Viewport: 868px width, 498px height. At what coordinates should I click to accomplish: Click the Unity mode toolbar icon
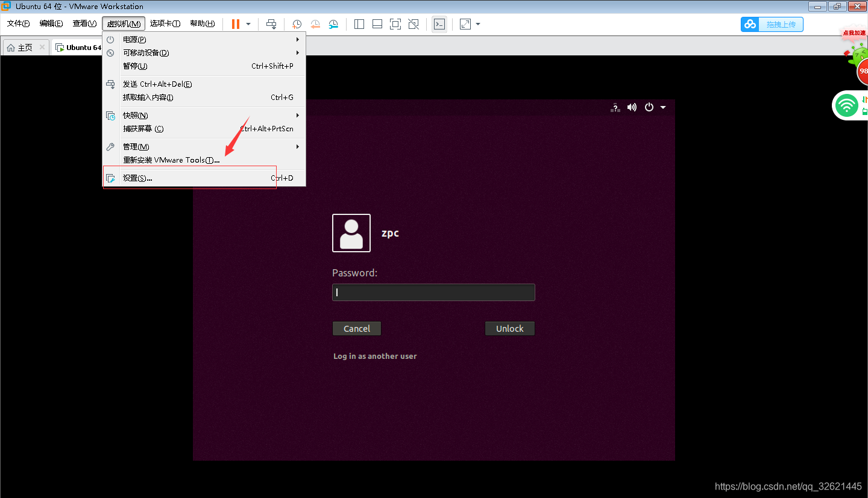point(414,24)
